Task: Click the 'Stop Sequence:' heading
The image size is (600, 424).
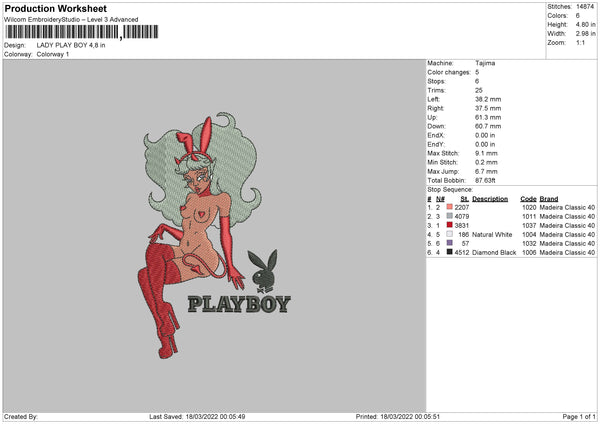Action: click(x=450, y=189)
